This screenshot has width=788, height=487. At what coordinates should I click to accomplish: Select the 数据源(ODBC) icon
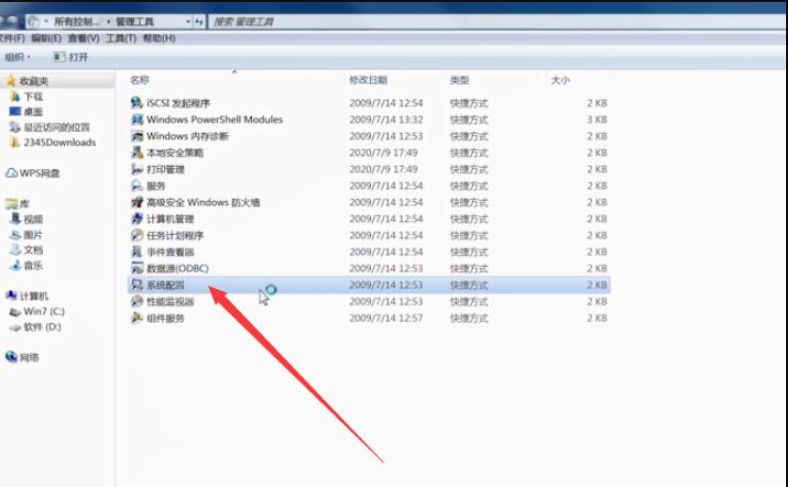[138, 268]
